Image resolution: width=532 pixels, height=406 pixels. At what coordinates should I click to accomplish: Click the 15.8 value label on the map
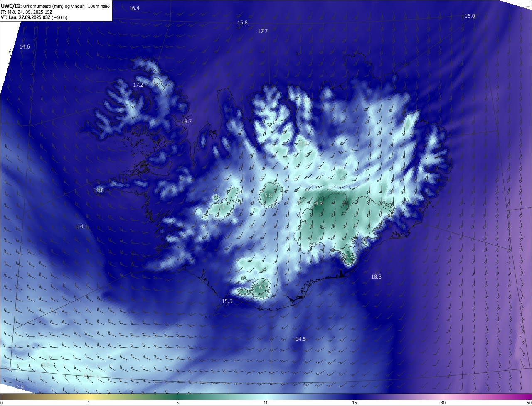tap(242, 23)
